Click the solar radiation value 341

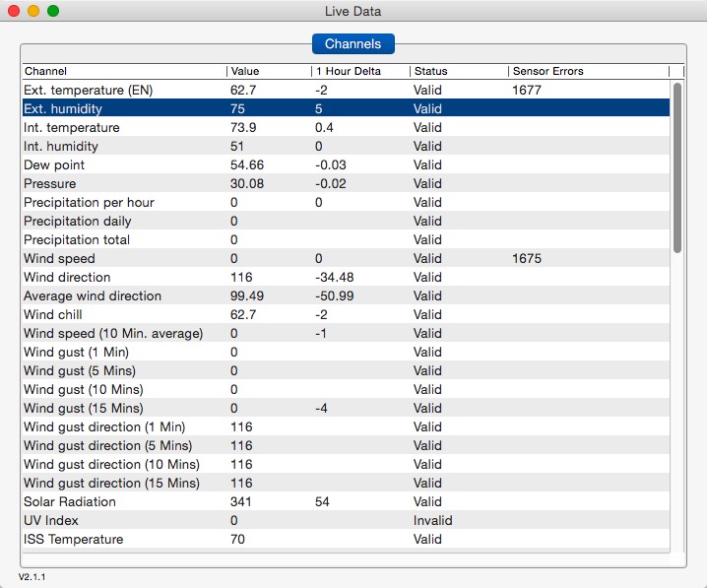[241, 502]
